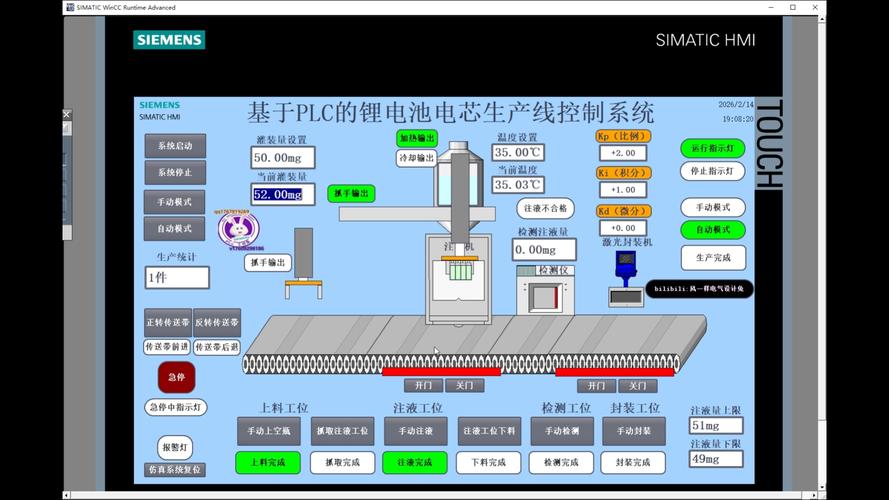
Task: Click the 手动封装 button
Action: 634,431
